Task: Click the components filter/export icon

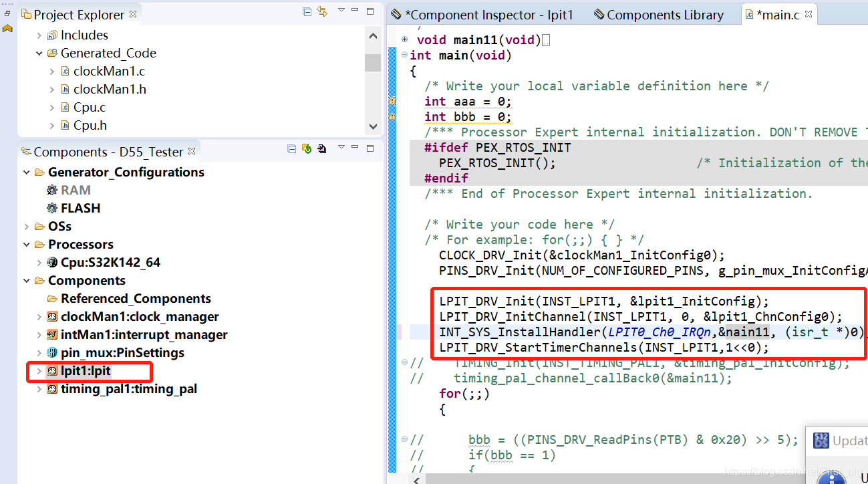Action: [322, 148]
